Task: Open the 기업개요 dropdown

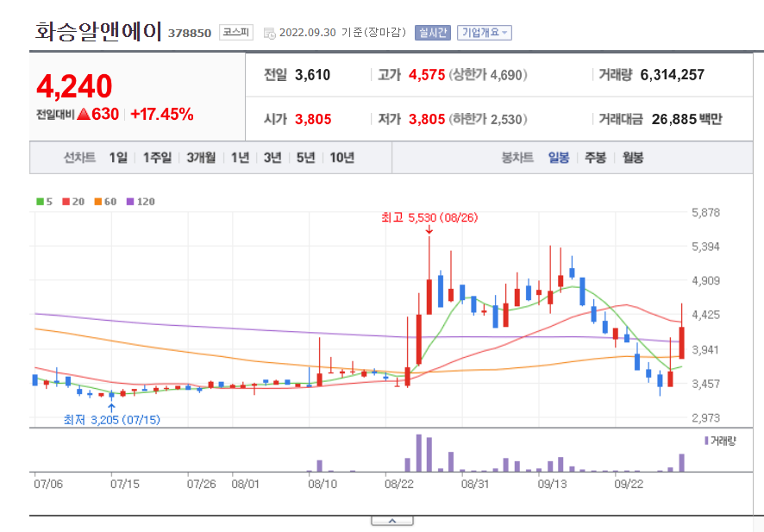Action: point(485,33)
